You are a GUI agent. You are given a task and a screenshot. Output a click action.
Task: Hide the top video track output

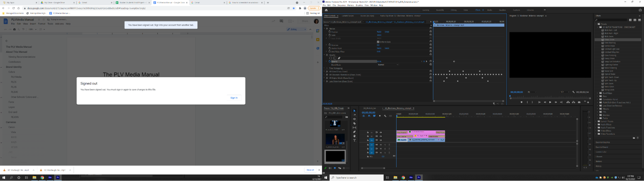click(381, 132)
